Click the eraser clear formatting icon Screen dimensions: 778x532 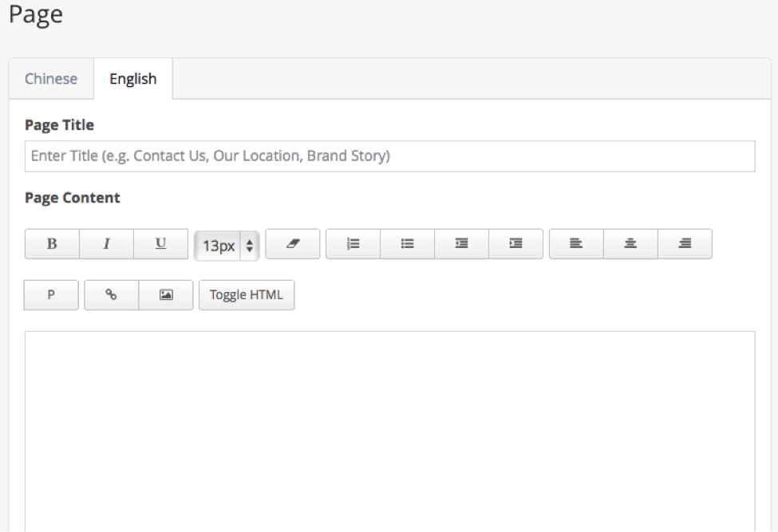tap(293, 244)
